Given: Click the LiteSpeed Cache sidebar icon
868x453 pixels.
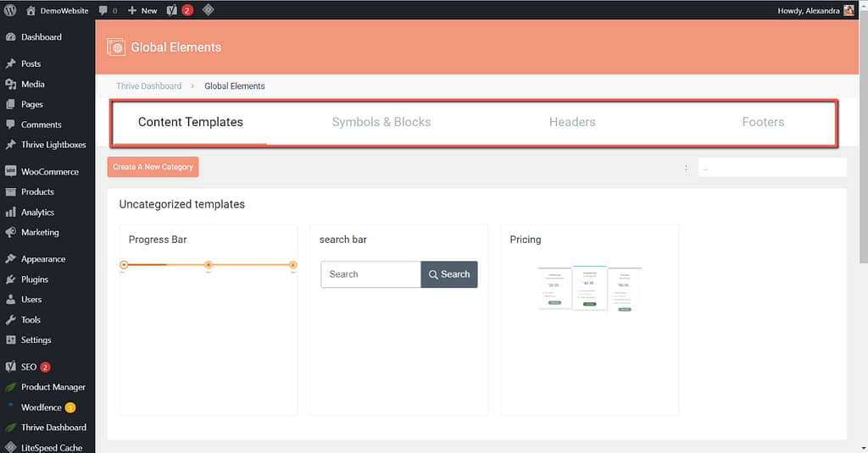Looking at the screenshot, I should tap(10, 447).
